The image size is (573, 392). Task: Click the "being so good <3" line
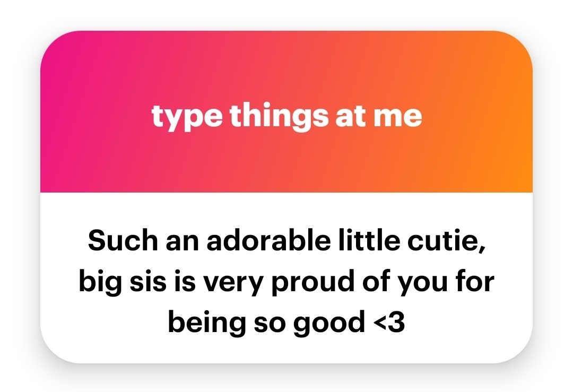(286, 322)
